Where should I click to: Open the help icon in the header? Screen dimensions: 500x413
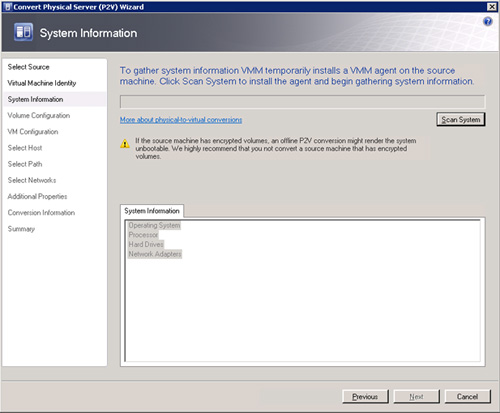pos(488,22)
